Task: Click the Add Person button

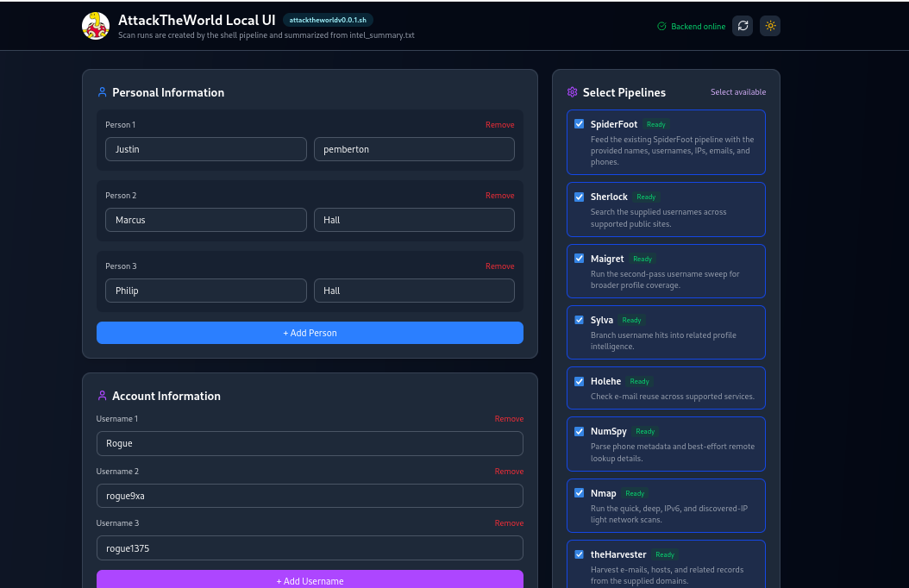Action: [x=310, y=333]
